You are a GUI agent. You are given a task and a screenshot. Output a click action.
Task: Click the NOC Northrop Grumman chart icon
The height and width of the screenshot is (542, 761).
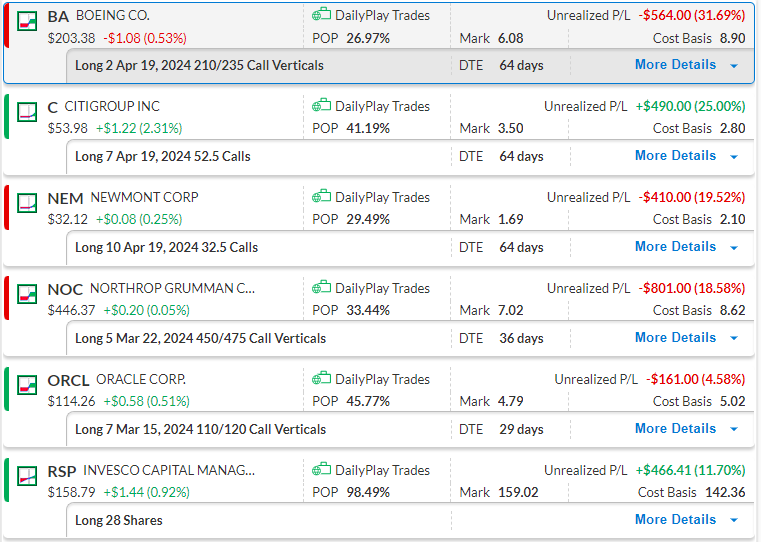click(27, 294)
